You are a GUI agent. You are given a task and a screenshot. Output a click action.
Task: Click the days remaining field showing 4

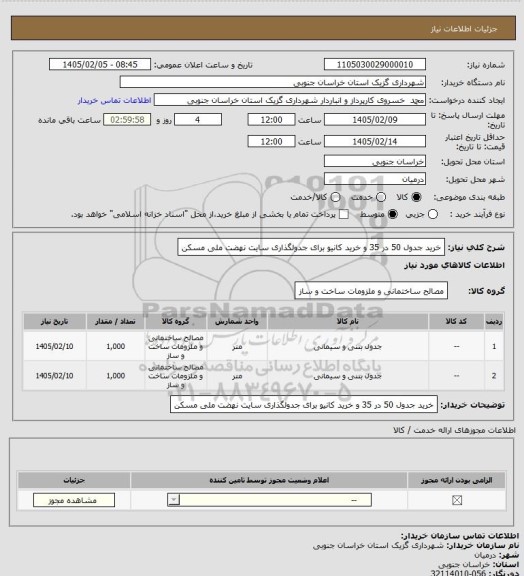[x=198, y=120]
